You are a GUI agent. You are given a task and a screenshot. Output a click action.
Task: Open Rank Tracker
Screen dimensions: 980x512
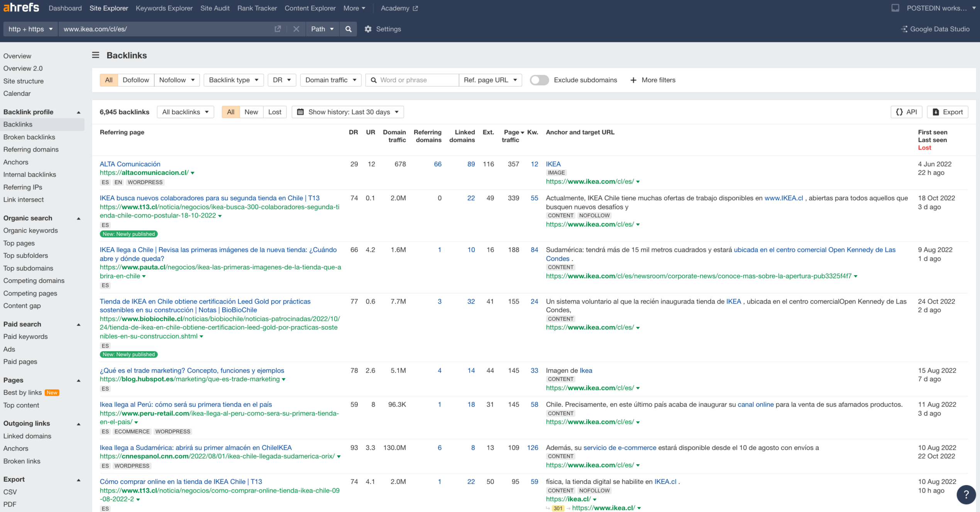coord(257,8)
